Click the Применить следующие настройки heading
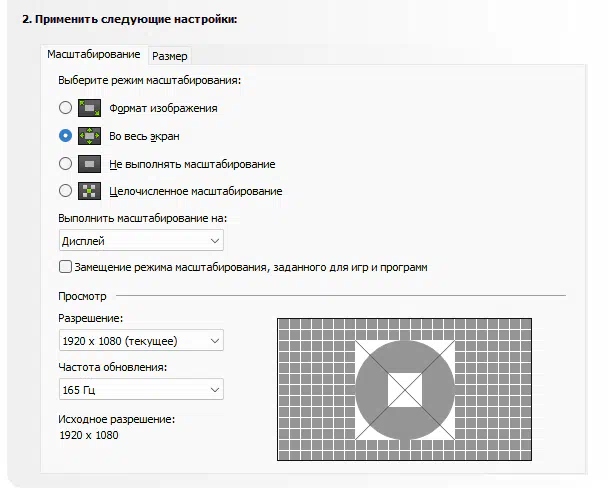The image size is (615, 495). (129, 19)
